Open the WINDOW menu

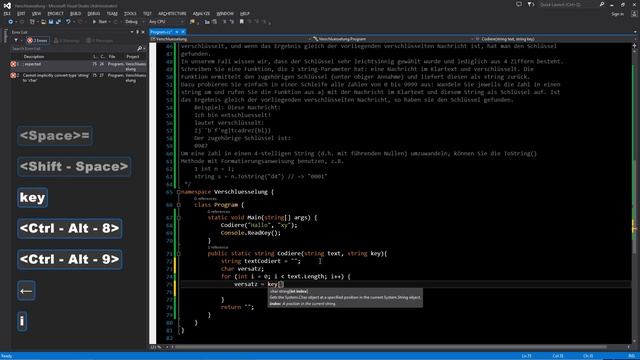225,13
